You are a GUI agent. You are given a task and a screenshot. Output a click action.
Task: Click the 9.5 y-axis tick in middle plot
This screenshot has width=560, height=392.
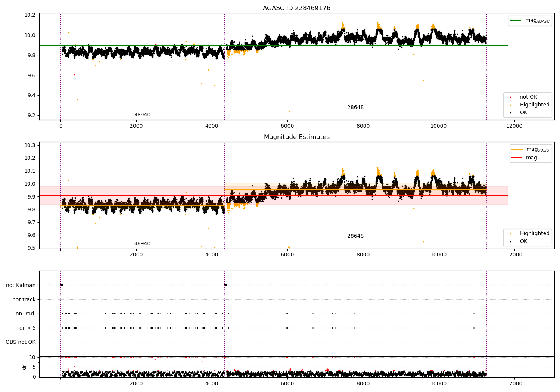[x=31, y=248]
